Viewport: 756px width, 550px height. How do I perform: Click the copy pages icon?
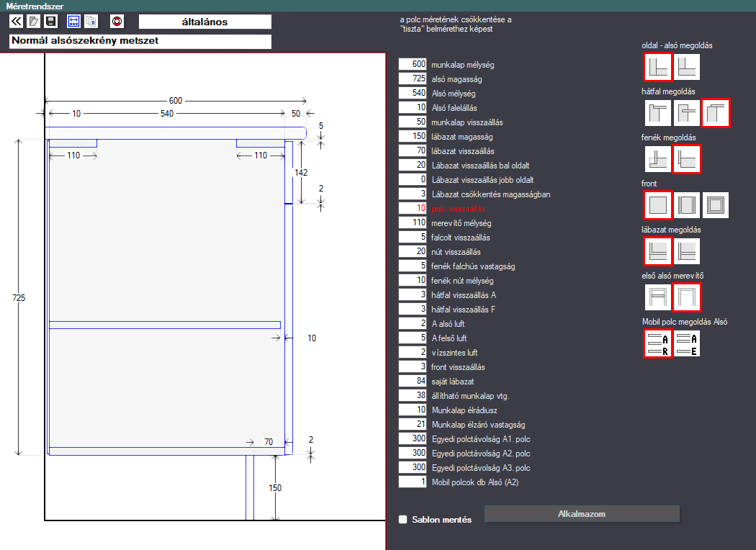(91, 21)
